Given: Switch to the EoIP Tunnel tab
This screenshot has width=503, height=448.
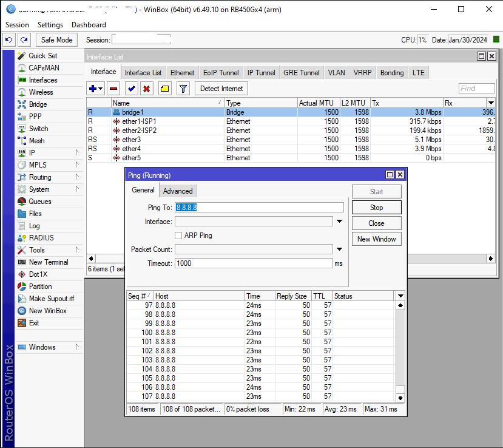Looking at the screenshot, I should 221,73.
